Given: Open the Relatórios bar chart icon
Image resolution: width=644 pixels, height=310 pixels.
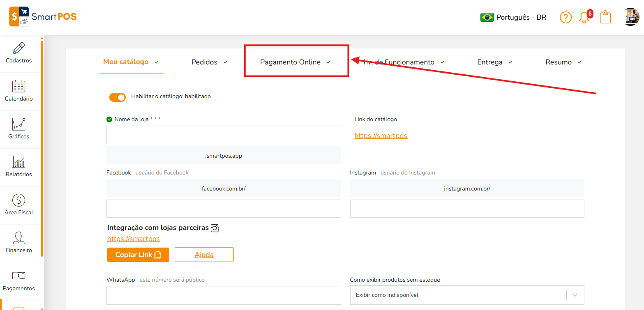Looking at the screenshot, I should [x=18, y=162].
